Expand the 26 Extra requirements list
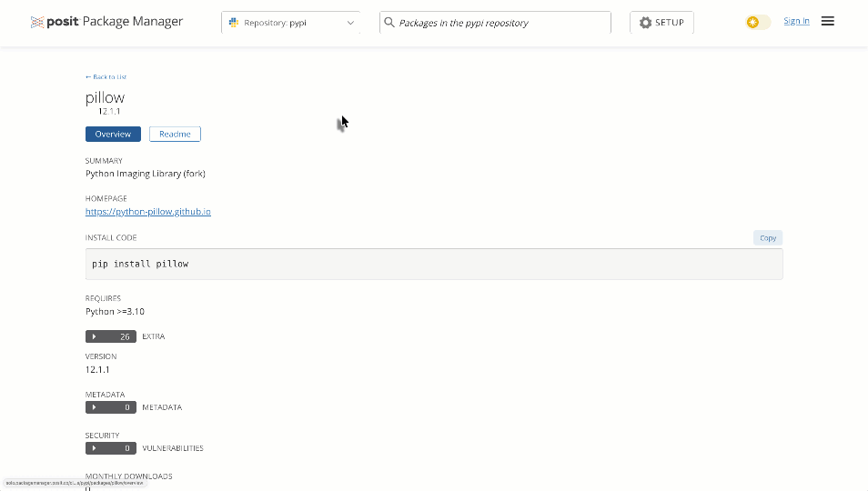 (111, 336)
